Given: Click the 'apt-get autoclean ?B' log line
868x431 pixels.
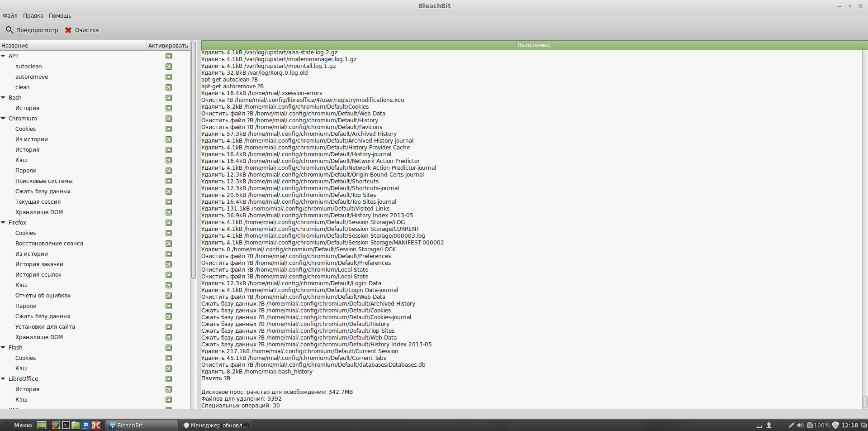Looking at the screenshot, I should [229, 80].
